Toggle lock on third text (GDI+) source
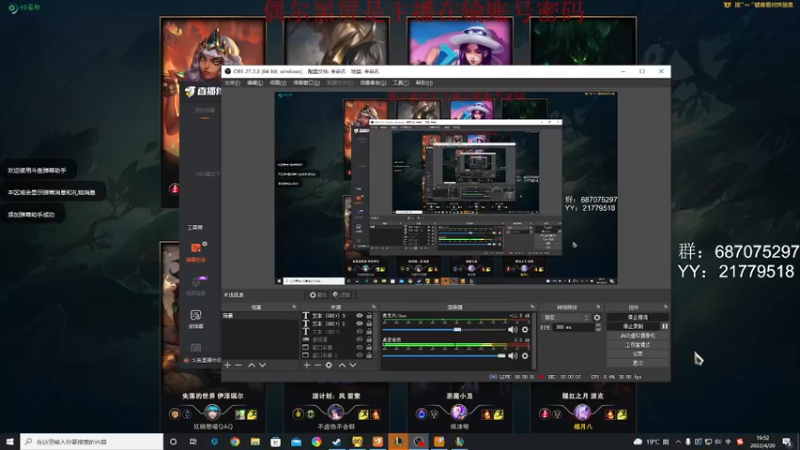 (x=369, y=332)
